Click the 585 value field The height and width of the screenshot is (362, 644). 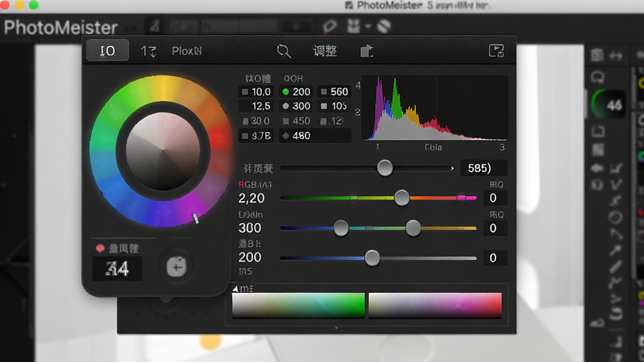click(483, 168)
